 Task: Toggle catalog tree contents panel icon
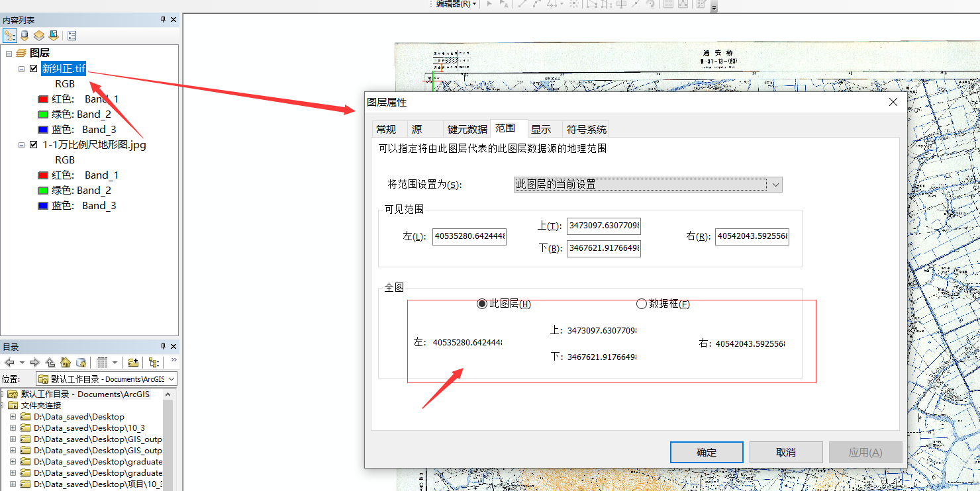point(154,363)
